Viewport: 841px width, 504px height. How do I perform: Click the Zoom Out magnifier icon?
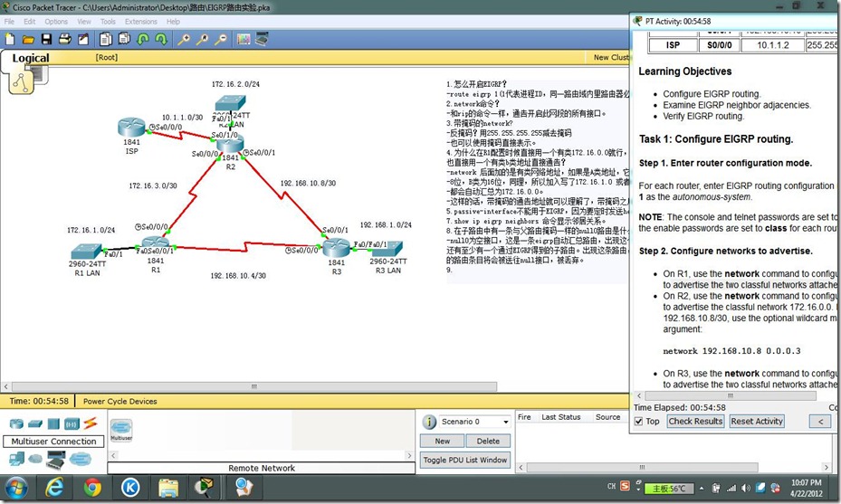tap(221, 39)
